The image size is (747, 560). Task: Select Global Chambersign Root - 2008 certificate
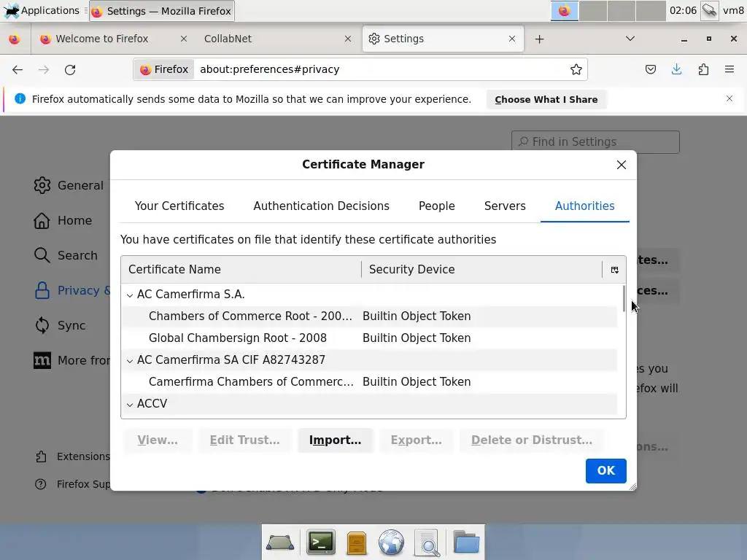369,338
